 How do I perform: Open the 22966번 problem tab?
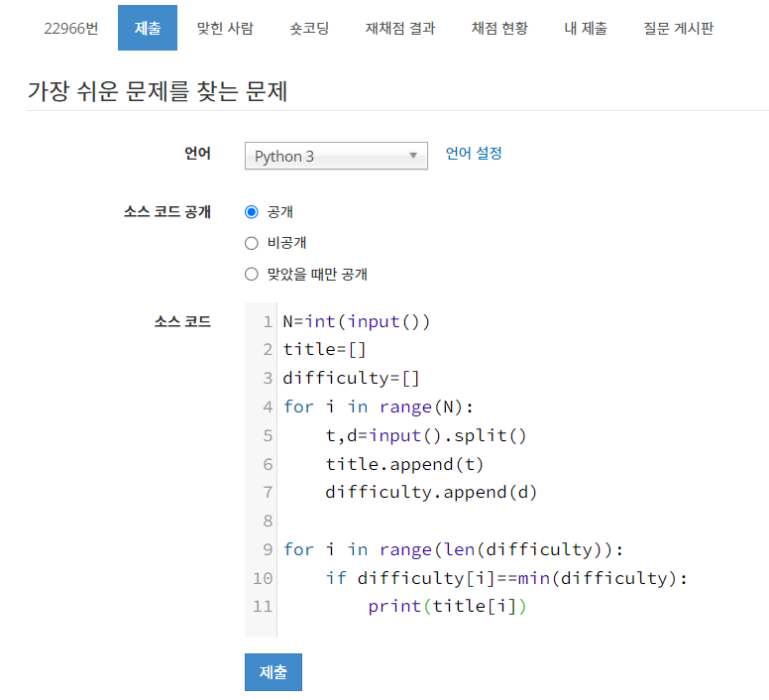[x=71, y=28]
